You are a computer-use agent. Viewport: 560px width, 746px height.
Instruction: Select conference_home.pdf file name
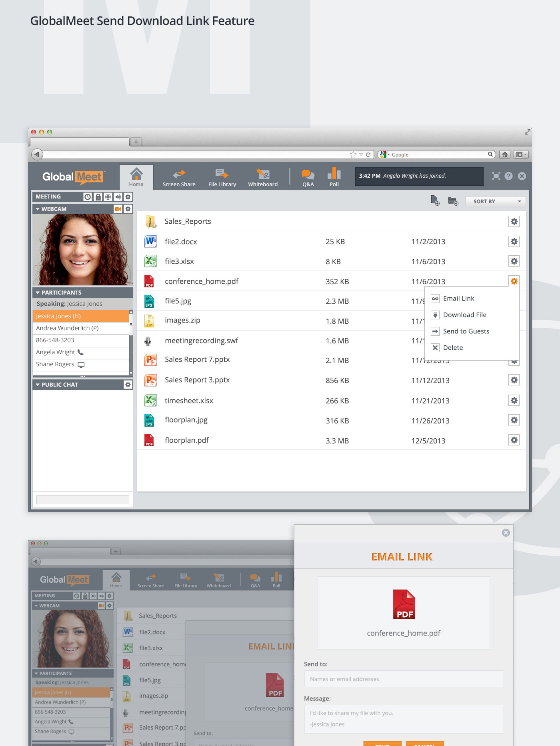click(202, 281)
